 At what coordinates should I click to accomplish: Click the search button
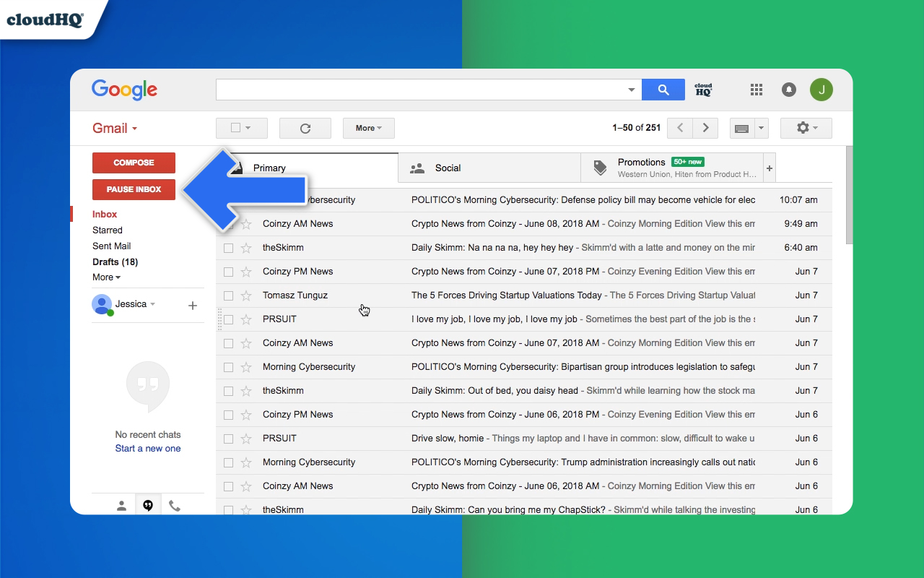click(x=663, y=89)
